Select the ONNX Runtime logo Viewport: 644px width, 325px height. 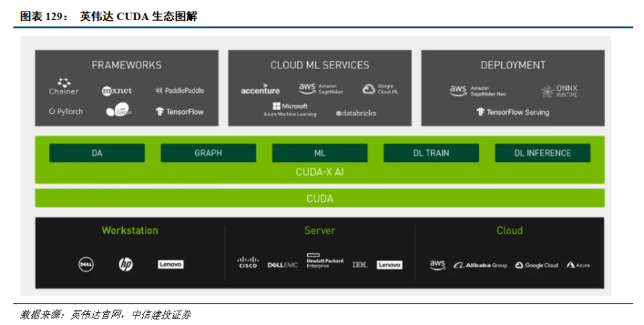tap(559, 91)
